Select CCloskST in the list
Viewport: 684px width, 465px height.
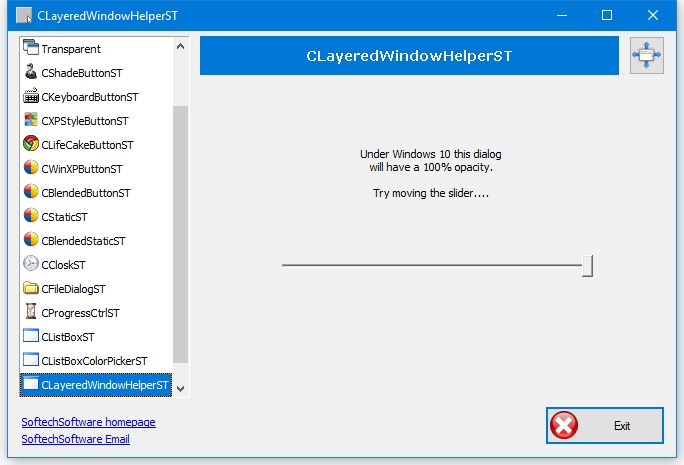96,264
